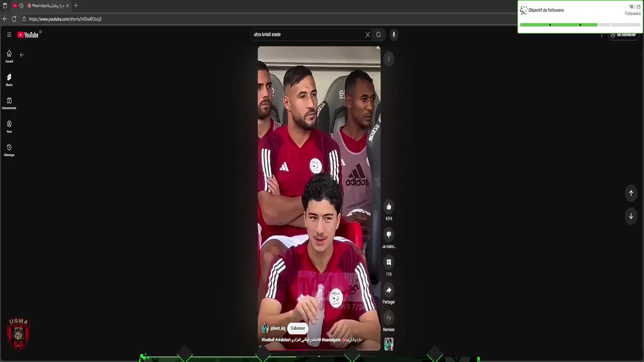This screenshot has height=362, width=644.
Task: Sign in with Se connecter
Action: (x=623, y=35)
